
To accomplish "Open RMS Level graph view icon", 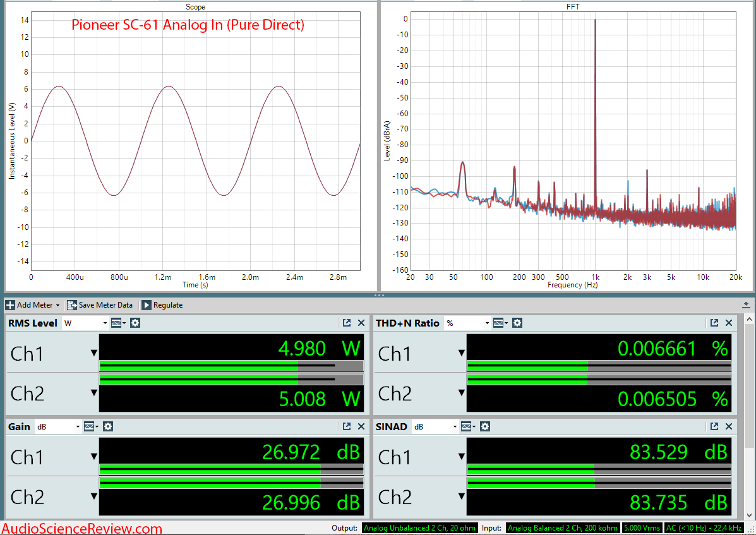I will coord(117,323).
